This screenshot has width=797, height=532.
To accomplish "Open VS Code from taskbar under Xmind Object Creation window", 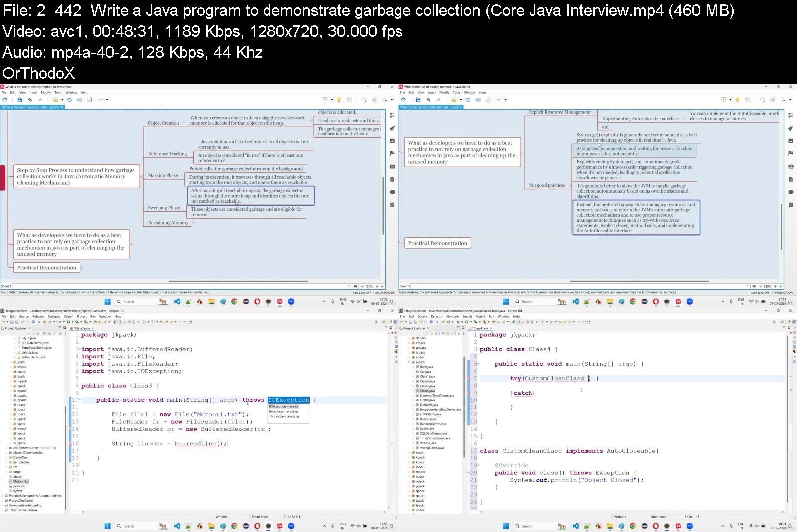I will pos(177,302).
